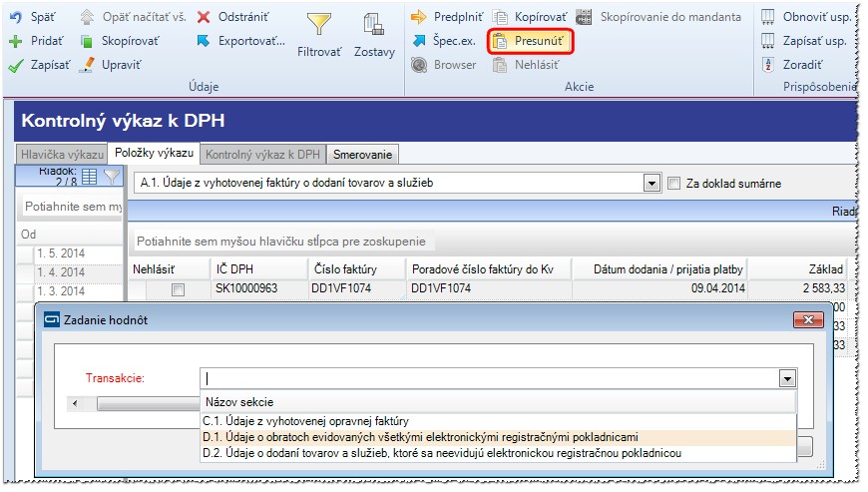The height and width of the screenshot is (492, 868).
Task: Expand the A.1. section dropdown arrow
Action: (x=651, y=184)
